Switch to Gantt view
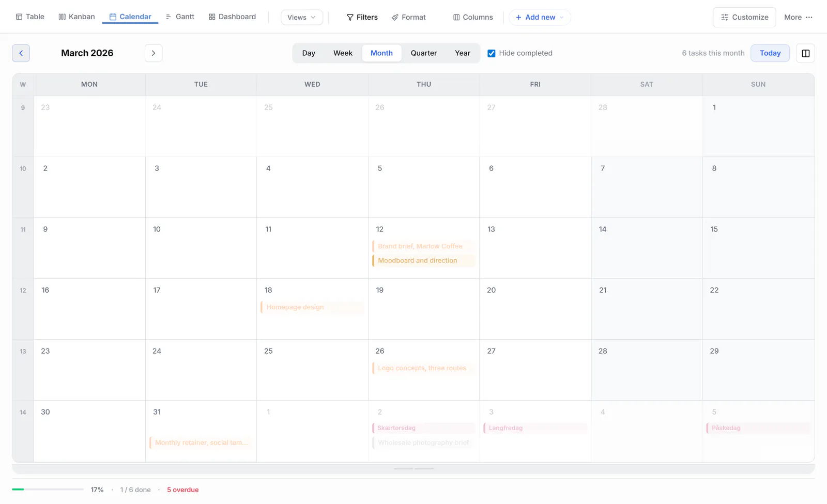Screen dimensions: 827x504 click(x=180, y=17)
